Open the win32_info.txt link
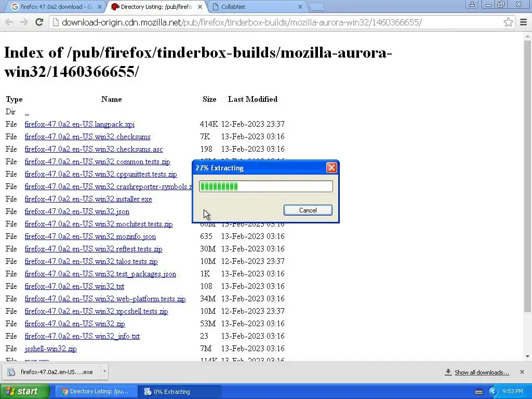Viewport: 532px width, 399px height. (82, 336)
